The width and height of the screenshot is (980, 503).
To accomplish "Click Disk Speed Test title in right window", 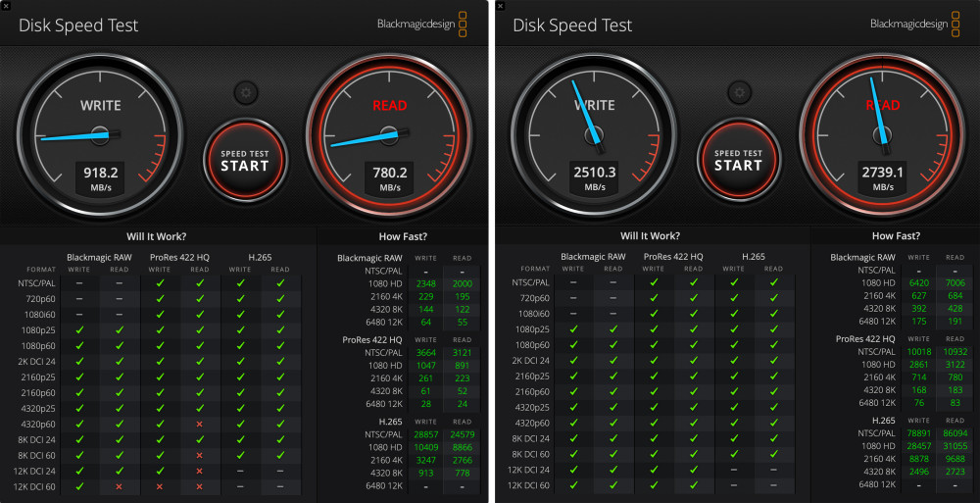I will pos(572,25).
